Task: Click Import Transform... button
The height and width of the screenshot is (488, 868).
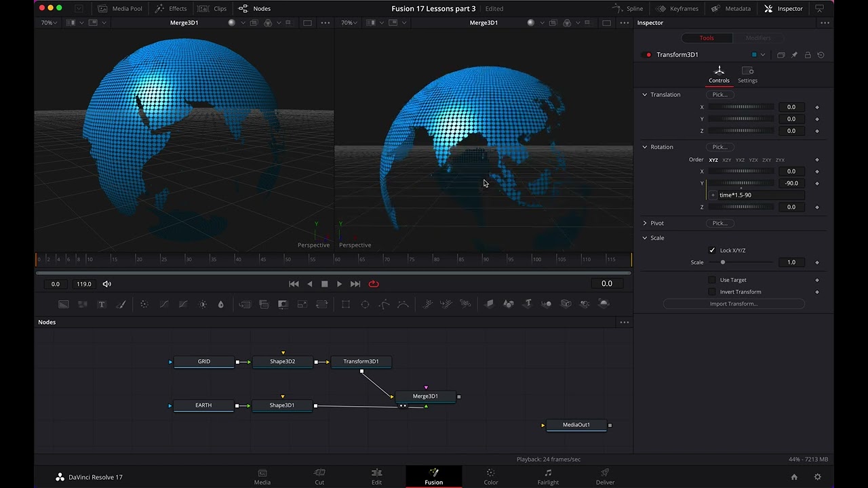Action: coord(734,304)
